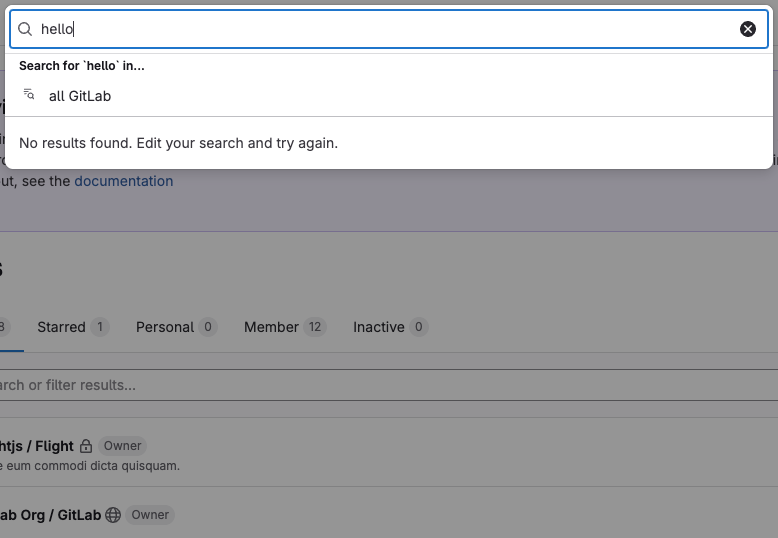
Task: Open the documentation link
Action: [124, 181]
